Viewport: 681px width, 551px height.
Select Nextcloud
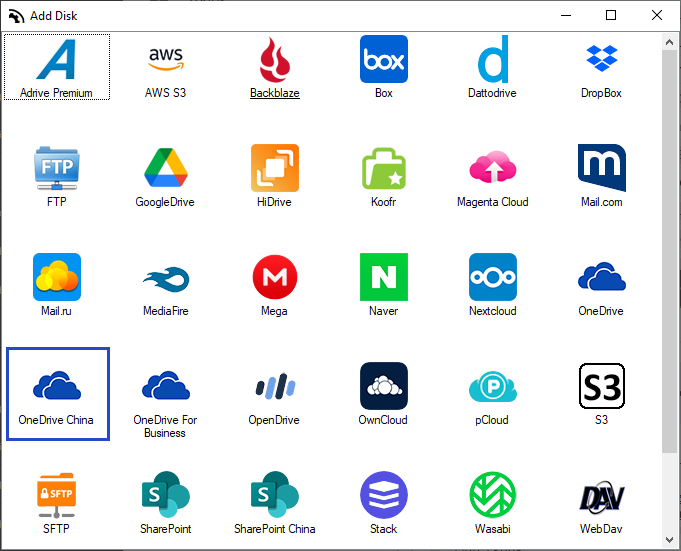pyautogui.click(x=493, y=277)
